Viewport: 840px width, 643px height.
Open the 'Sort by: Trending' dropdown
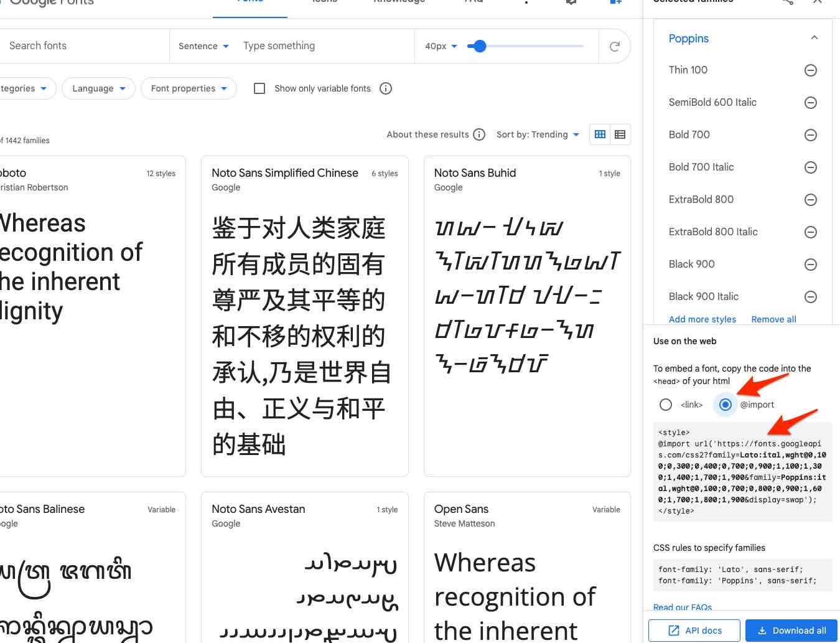[x=538, y=134]
